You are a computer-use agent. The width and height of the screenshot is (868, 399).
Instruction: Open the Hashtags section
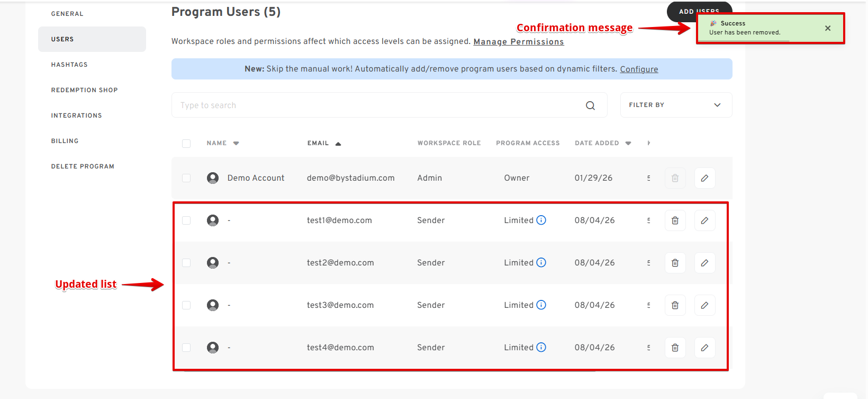[x=69, y=65]
